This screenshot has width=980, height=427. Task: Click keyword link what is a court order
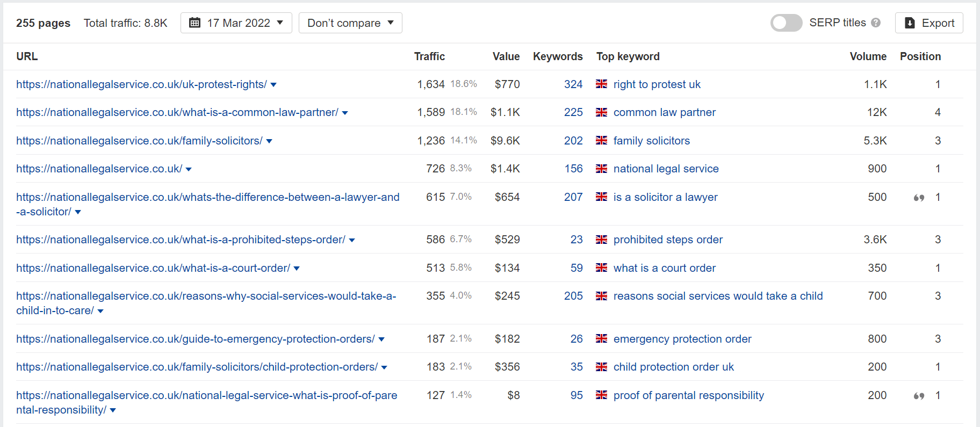point(665,268)
